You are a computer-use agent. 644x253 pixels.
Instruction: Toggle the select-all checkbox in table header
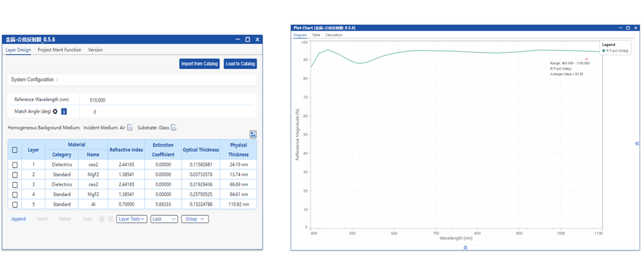click(15, 150)
